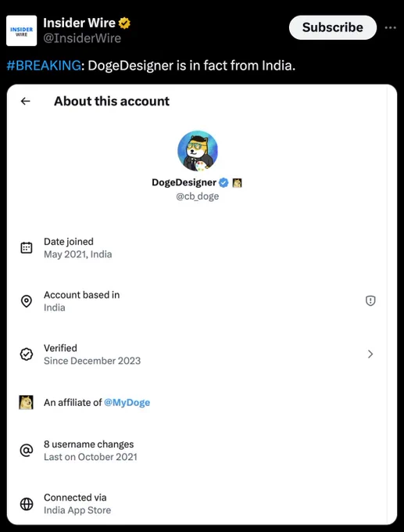The image size is (404, 532).
Task: Click the gold verified badge next to Insider Wire
Action: pos(124,23)
